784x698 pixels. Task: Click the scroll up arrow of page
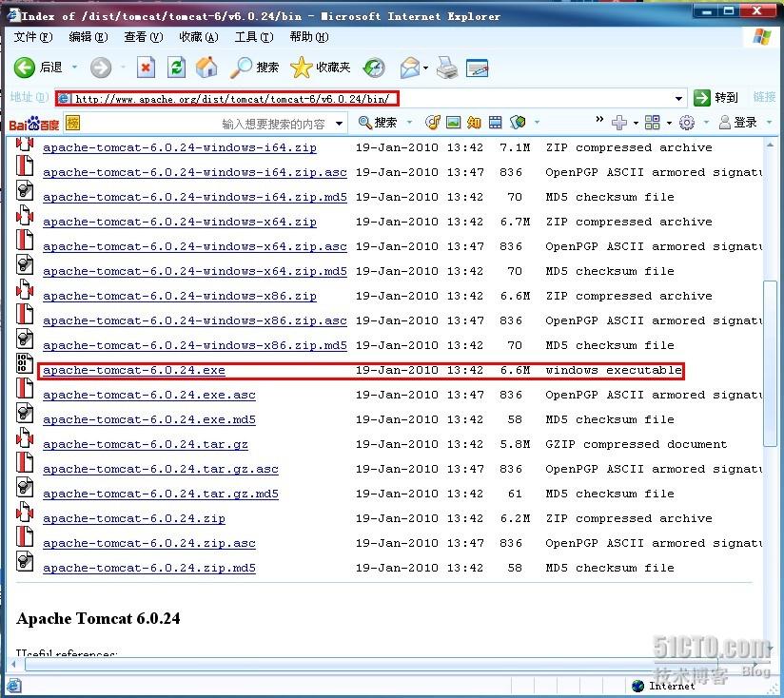[769, 145]
